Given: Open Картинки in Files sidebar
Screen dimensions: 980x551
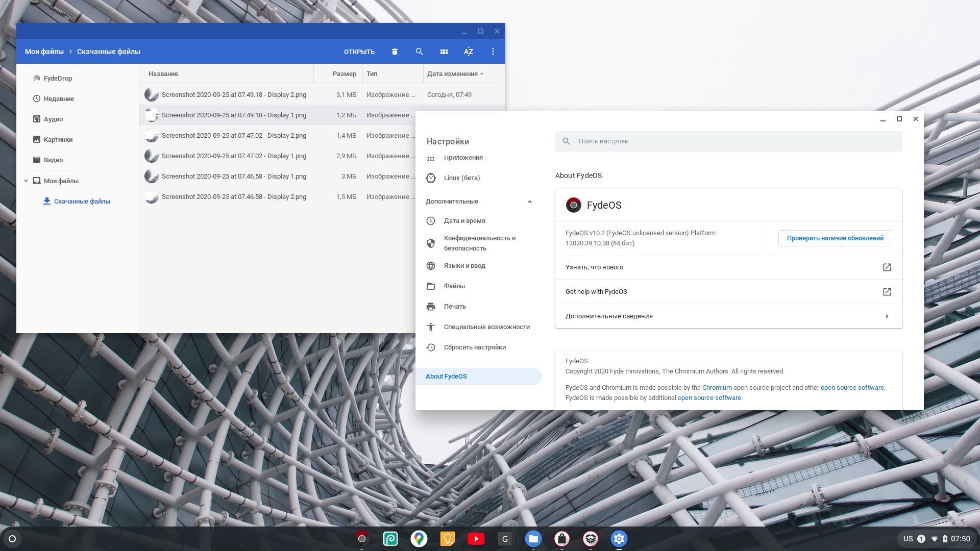Looking at the screenshot, I should tap(78, 139).
